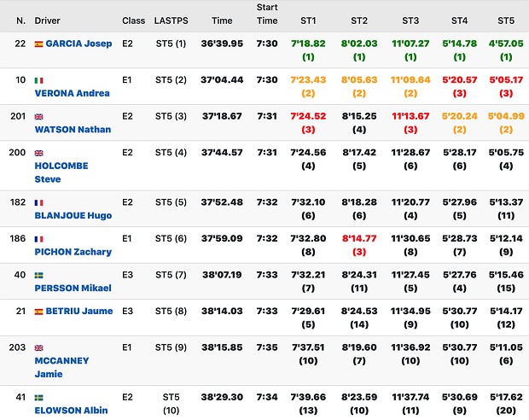Click the French flag above PICHON Zachary

38,239
